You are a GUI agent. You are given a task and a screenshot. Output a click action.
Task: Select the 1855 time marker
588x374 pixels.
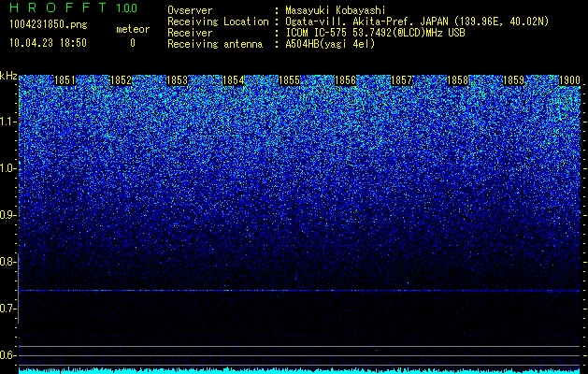289,80
